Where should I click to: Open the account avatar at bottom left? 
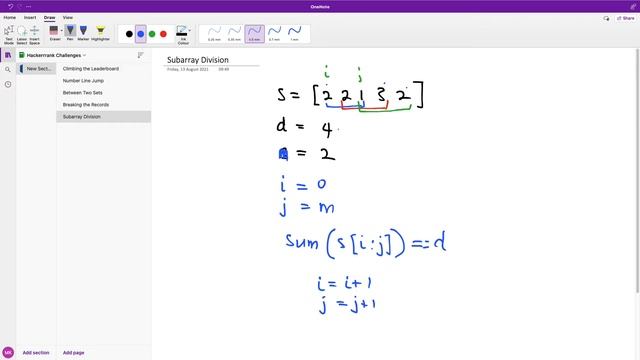[8, 352]
